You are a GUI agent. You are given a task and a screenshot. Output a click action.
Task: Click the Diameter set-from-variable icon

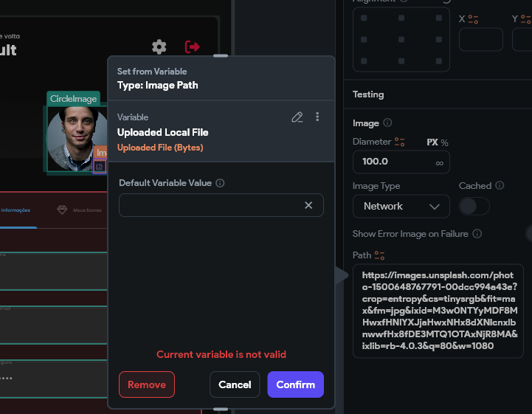[x=400, y=142]
